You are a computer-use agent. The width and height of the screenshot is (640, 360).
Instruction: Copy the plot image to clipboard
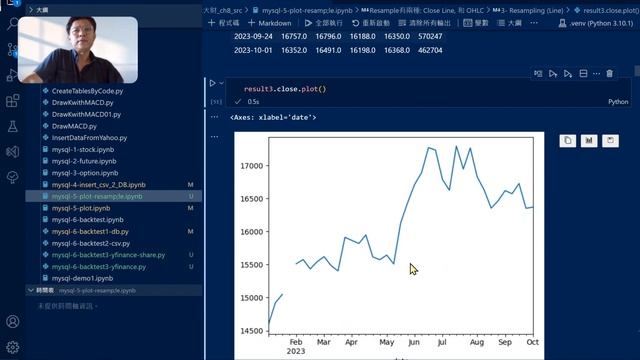567,141
